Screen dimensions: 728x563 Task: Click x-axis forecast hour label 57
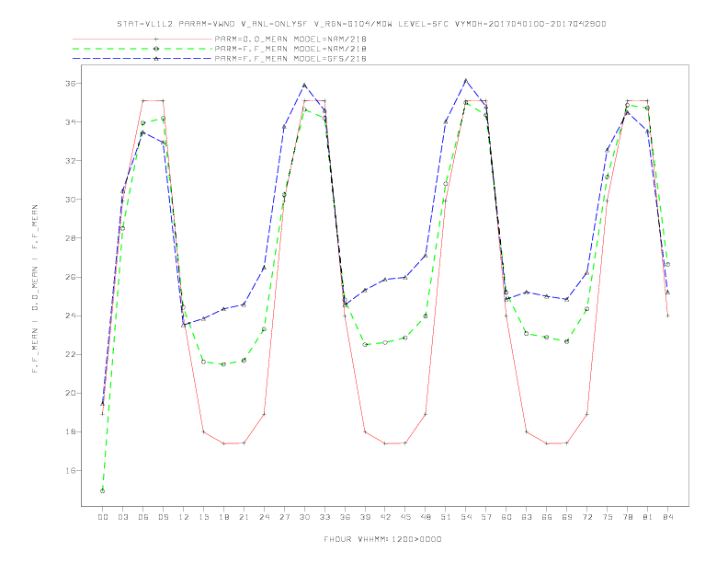coord(486,517)
